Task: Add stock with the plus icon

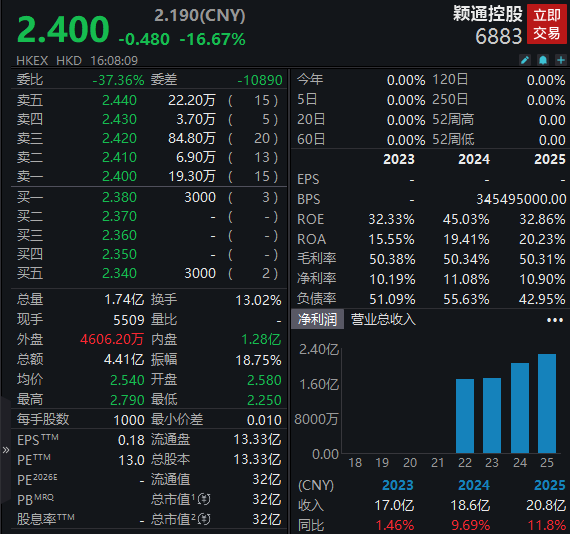Action: (561, 60)
